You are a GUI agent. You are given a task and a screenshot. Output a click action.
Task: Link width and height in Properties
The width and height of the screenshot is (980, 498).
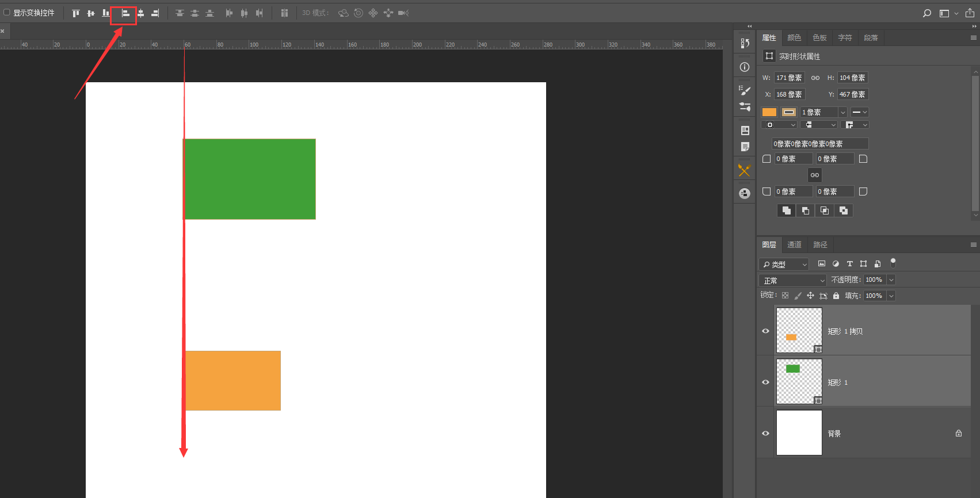(x=815, y=78)
